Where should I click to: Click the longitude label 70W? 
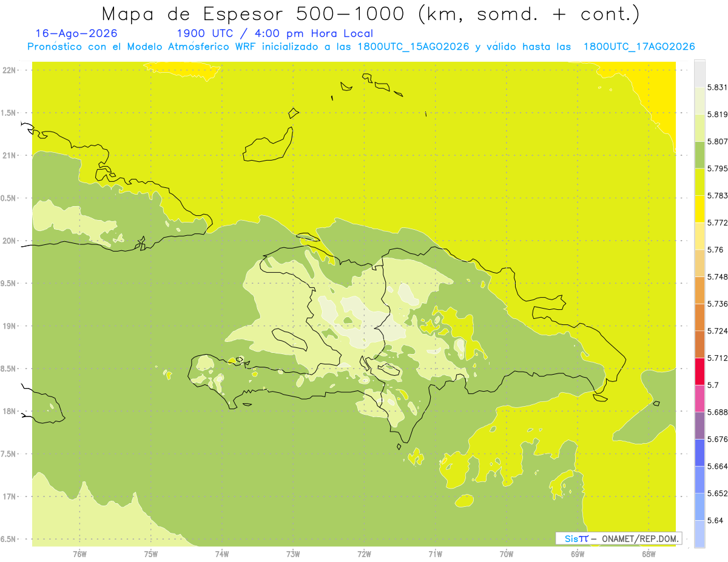click(507, 554)
